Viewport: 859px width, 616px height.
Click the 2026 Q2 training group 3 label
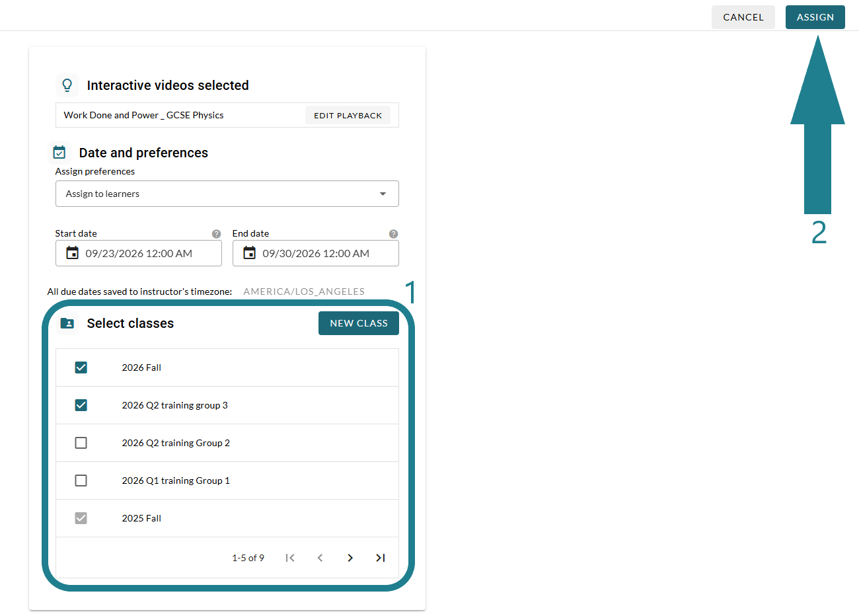coord(174,405)
